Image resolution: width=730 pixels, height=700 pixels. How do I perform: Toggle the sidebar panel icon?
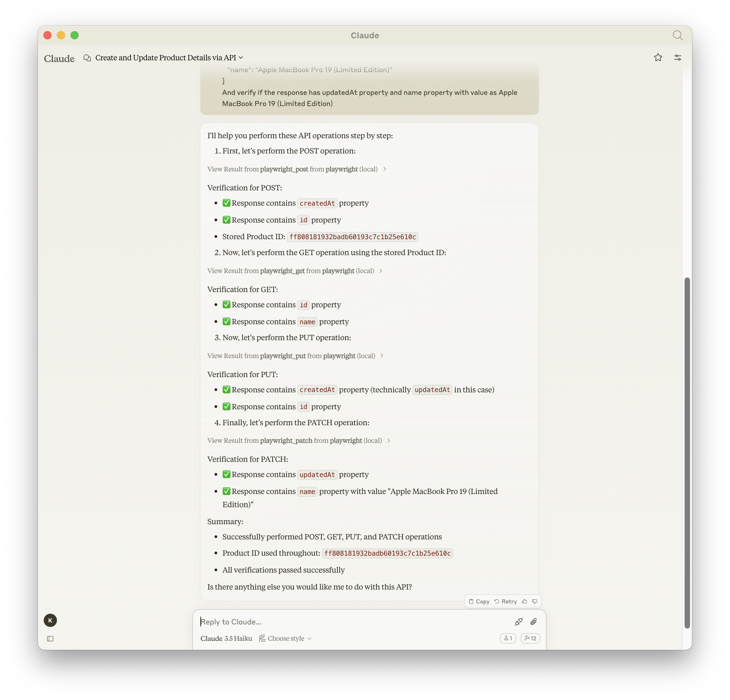click(x=50, y=639)
